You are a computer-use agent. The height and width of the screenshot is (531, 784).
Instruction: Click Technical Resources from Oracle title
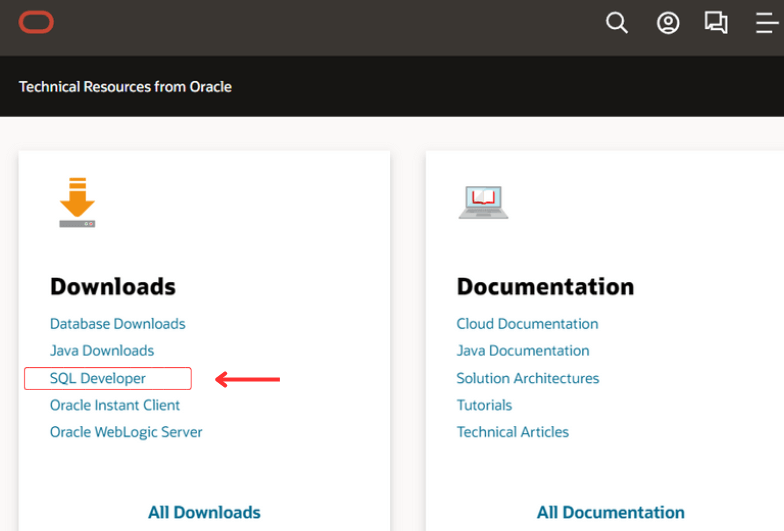(125, 87)
